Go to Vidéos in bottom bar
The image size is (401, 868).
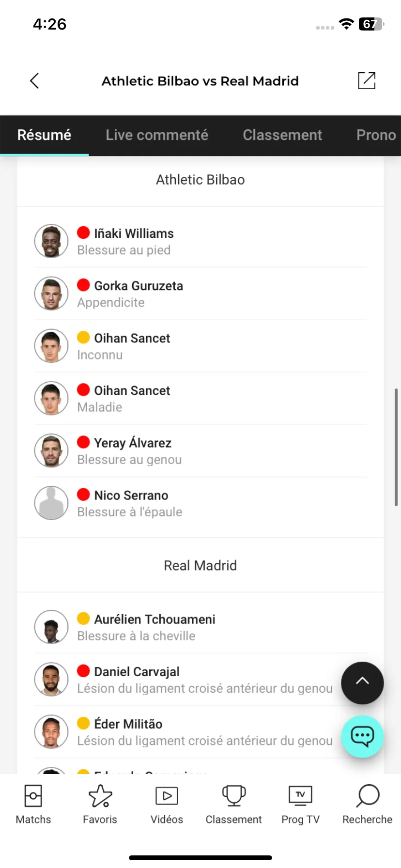coord(167,805)
